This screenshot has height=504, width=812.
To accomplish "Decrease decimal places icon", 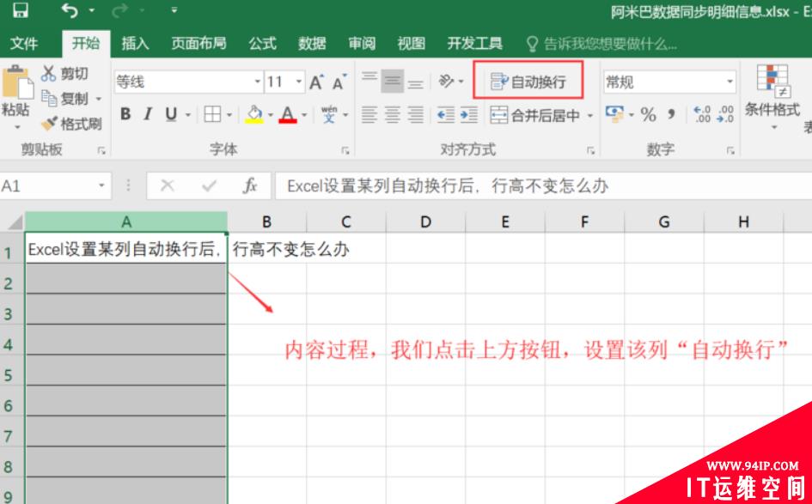I will (725, 114).
